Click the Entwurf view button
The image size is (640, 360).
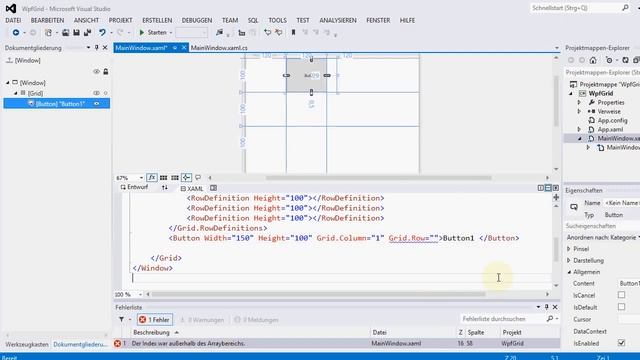(134, 187)
